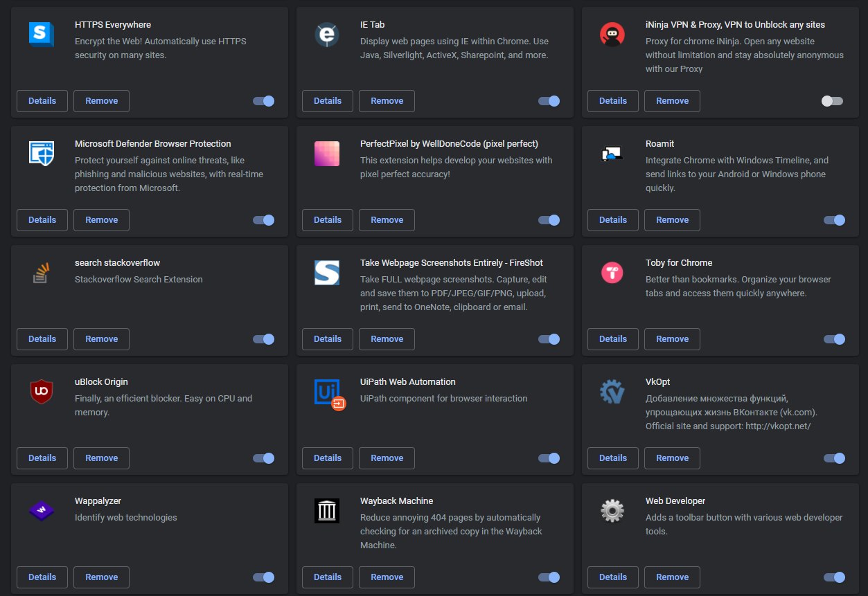Image resolution: width=868 pixels, height=596 pixels.
Task: Open Details for iNinja VPN
Action: pyautogui.click(x=613, y=101)
